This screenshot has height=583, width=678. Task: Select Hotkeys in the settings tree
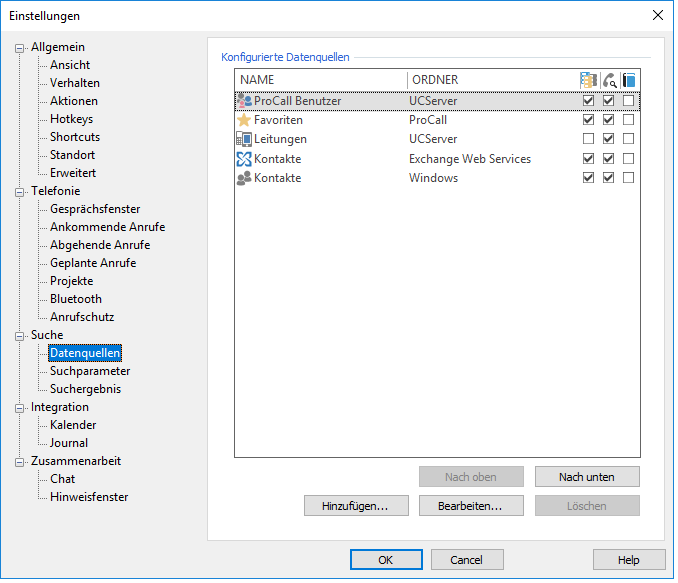click(x=71, y=119)
